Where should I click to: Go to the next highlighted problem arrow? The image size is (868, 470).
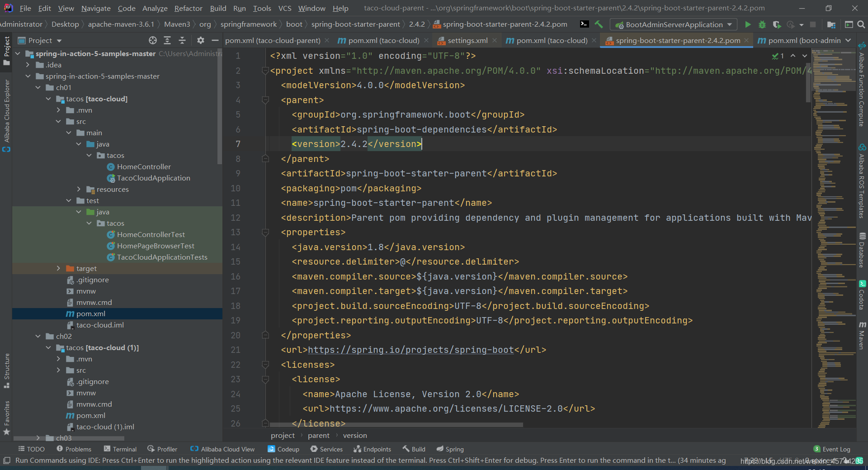[x=805, y=56]
